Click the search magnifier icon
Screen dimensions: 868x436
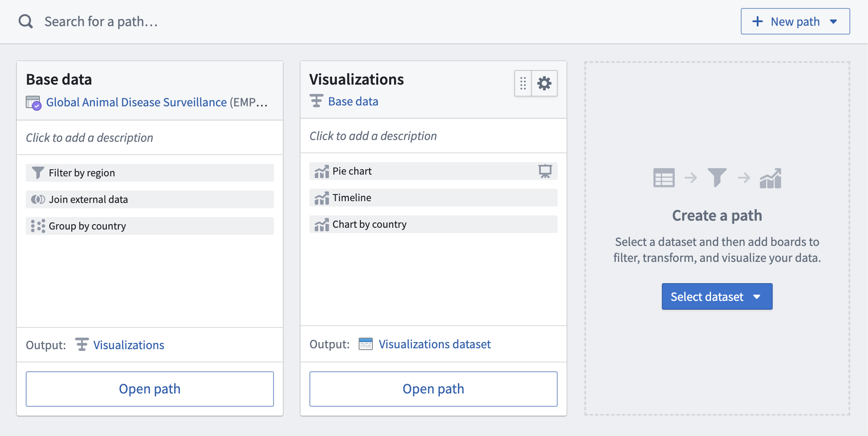[x=26, y=21]
